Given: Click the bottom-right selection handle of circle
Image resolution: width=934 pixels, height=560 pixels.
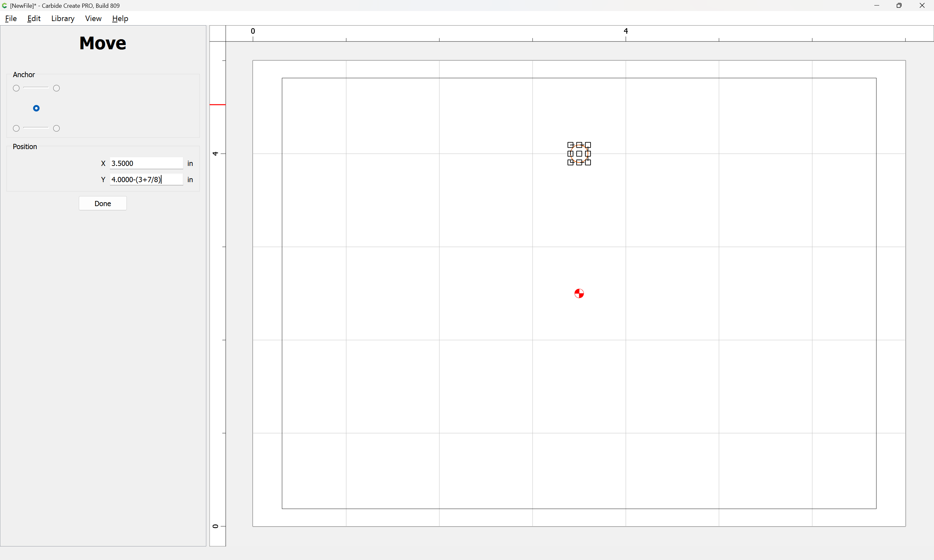Looking at the screenshot, I should (588, 163).
